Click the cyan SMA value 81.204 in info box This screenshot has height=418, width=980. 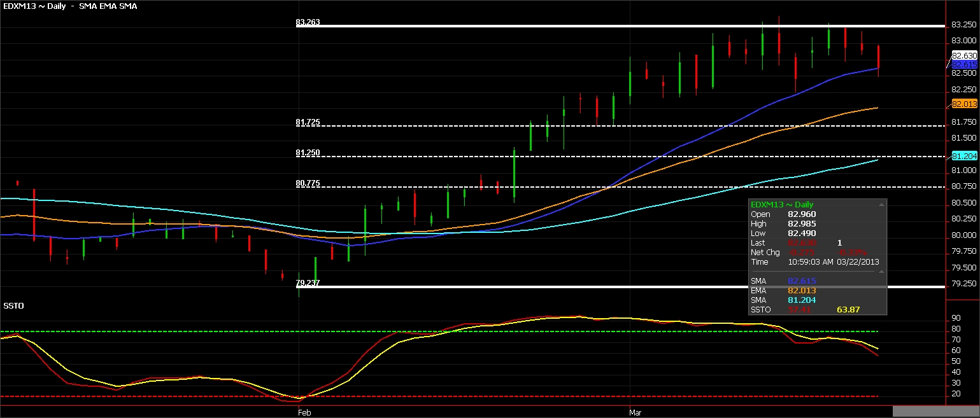pos(802,300)
